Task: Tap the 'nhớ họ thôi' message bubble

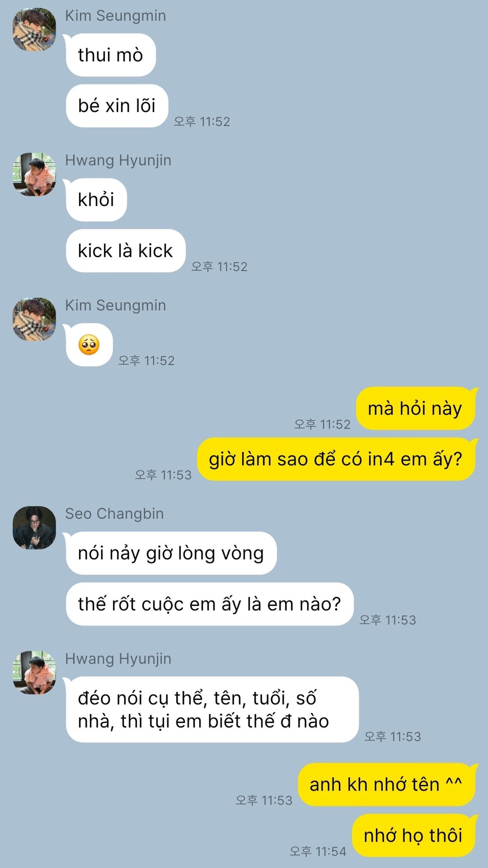Action: point(413,835)
